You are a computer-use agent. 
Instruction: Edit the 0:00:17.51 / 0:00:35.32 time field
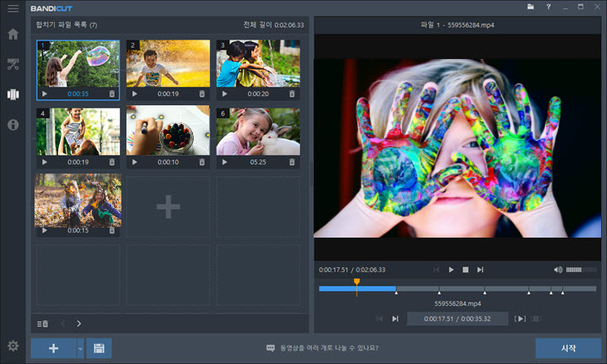pyautogui.click(x=458, y=318)
